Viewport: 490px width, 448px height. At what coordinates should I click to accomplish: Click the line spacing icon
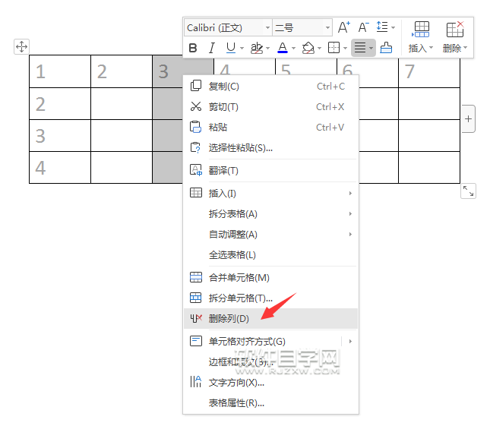pyautogui.click(x=382, y=27)
